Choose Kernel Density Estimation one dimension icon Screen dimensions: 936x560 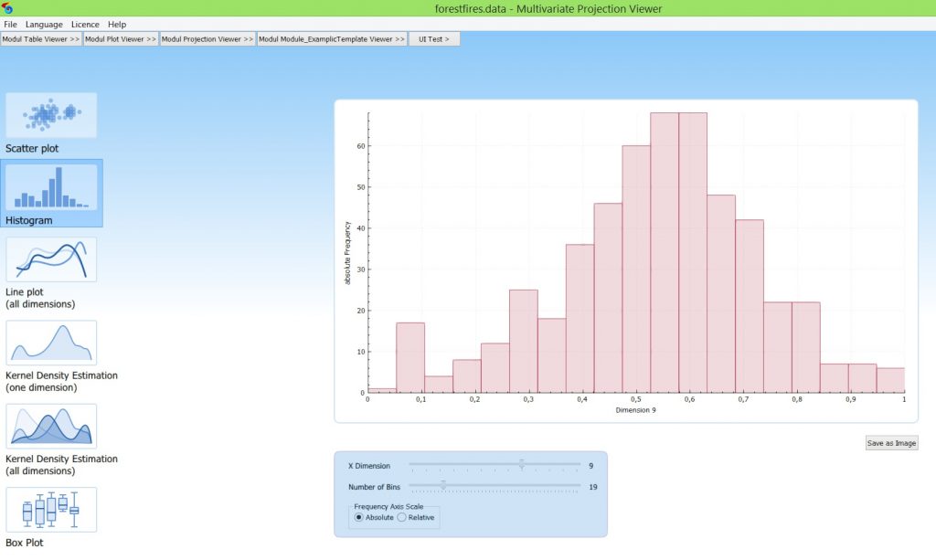[51, 343]
